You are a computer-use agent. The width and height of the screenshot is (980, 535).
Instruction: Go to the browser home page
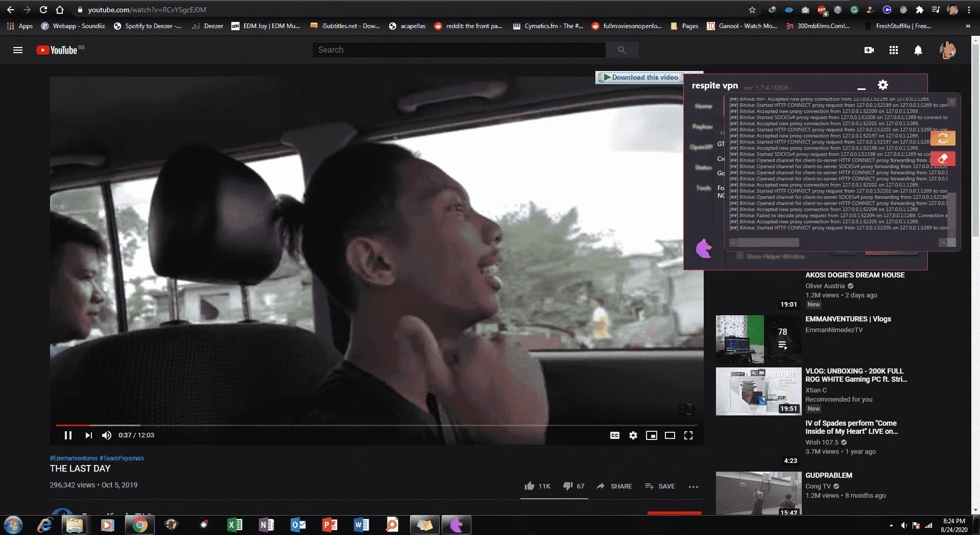[60, 10]
